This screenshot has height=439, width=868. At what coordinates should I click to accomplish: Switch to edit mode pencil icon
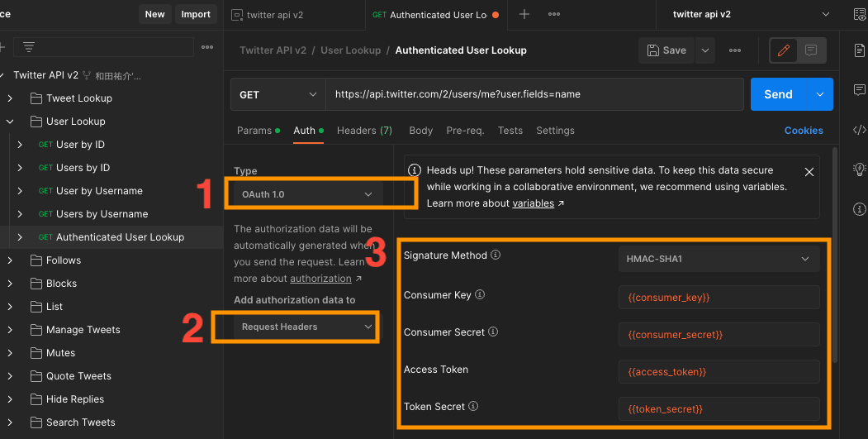pos(784,50)
